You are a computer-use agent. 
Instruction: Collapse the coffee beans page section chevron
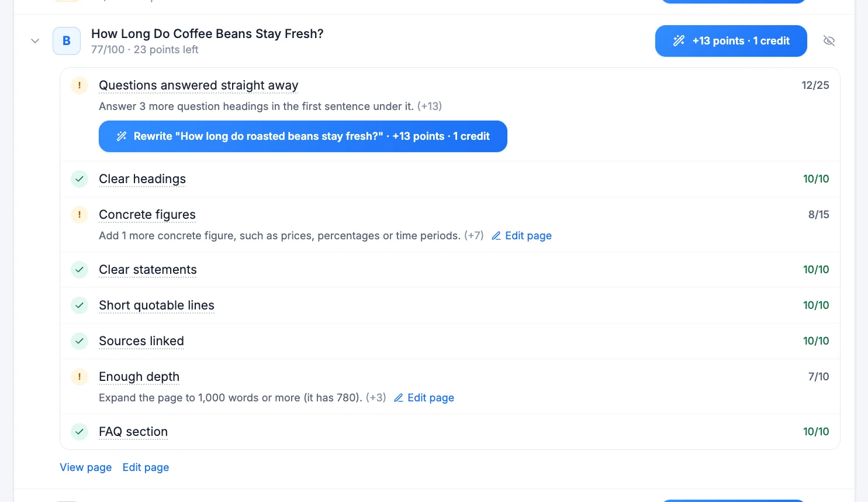coord(35,41)
